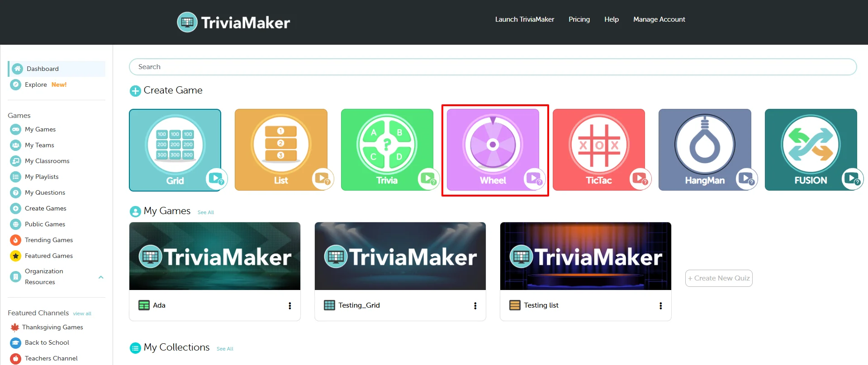The image size is (868, 365).
Task: Click the My Questions icon
Action: [16, 192]
